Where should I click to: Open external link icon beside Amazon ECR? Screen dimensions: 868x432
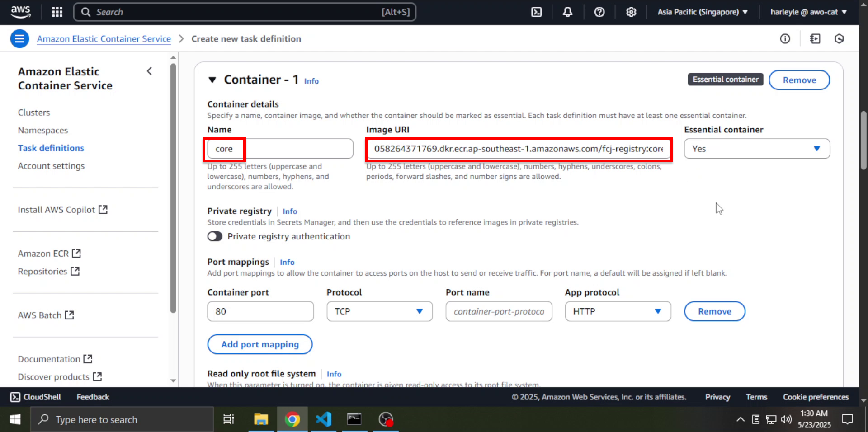(76, 254)
